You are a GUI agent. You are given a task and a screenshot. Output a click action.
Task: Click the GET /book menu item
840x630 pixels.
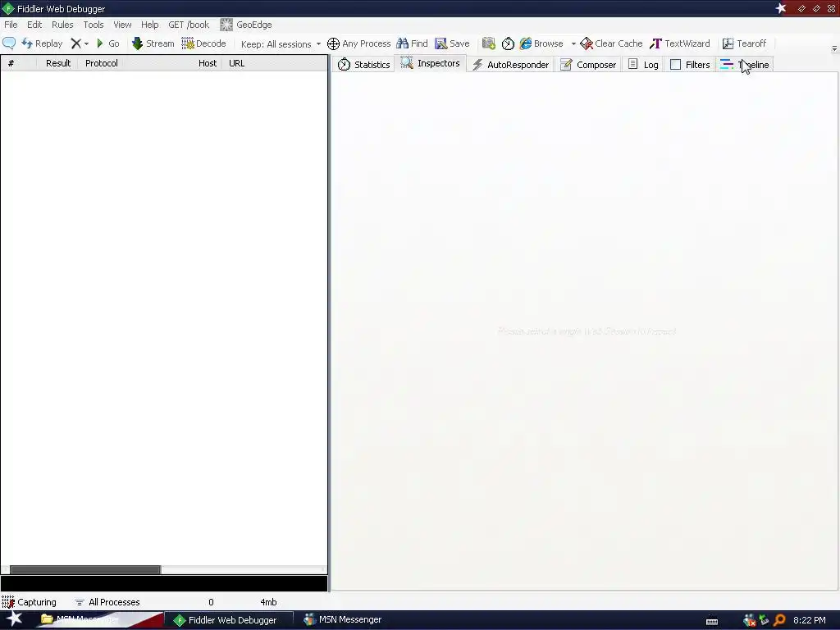(x=189, y=25)
